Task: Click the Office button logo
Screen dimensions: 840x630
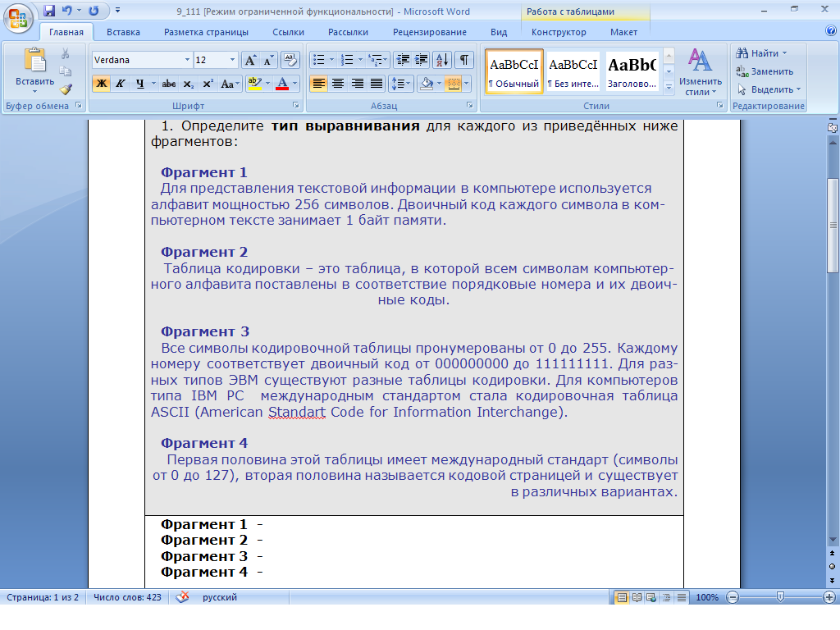Action: 18,18
